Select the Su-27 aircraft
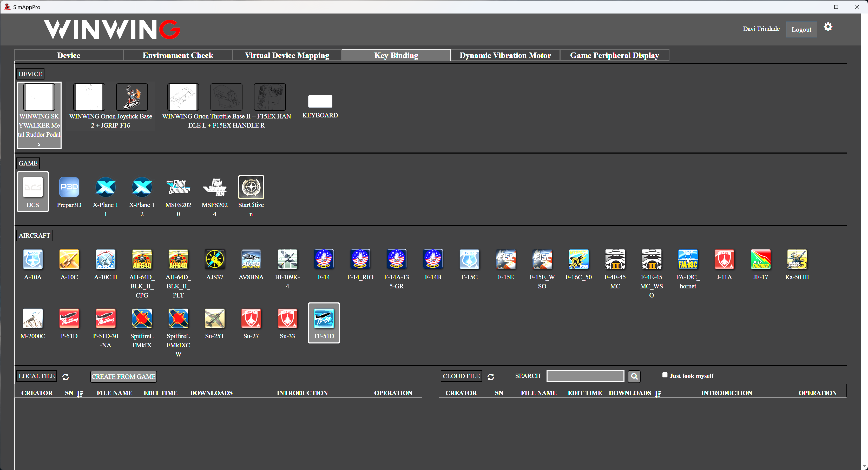The height and width of the screenshot is (470, 868). 251,318
